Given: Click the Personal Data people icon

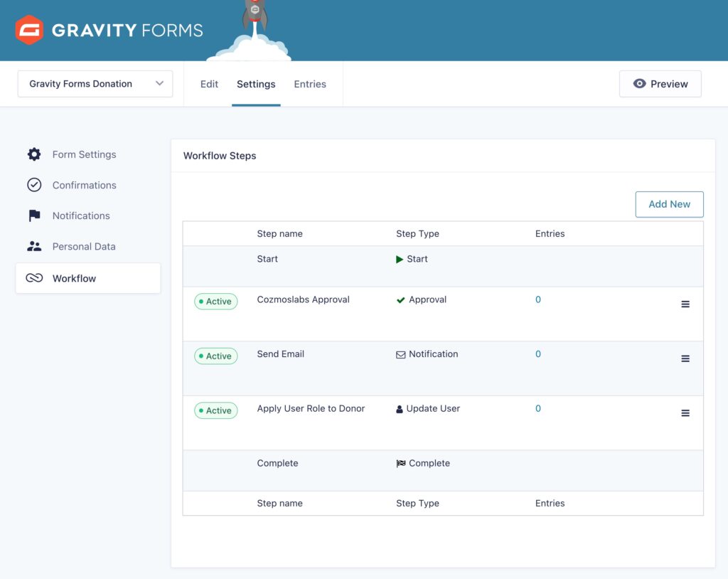Looking at the screenshot, I should tap(34, 246).
